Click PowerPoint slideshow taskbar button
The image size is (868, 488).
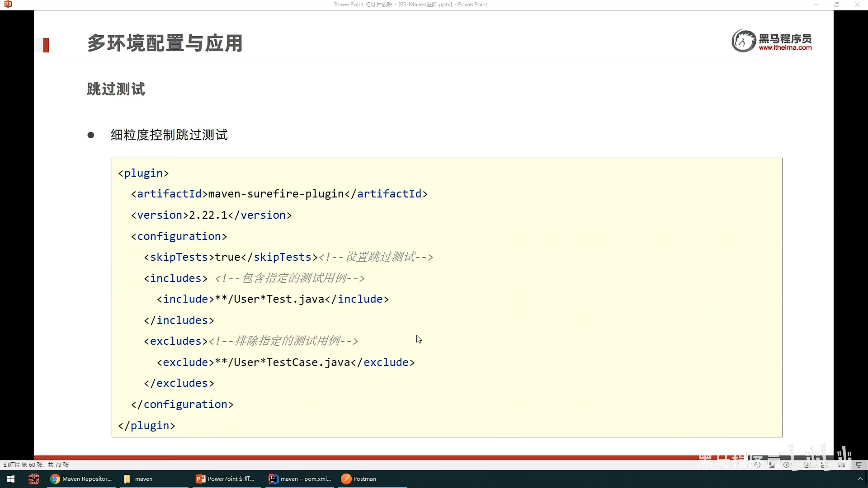(x=226, y=479)
